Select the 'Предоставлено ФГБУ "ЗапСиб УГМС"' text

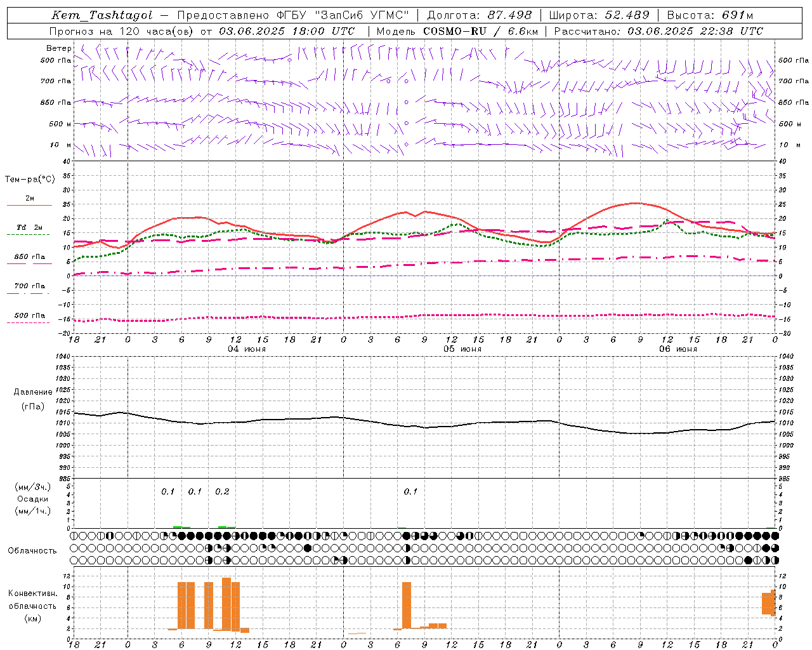294,15
